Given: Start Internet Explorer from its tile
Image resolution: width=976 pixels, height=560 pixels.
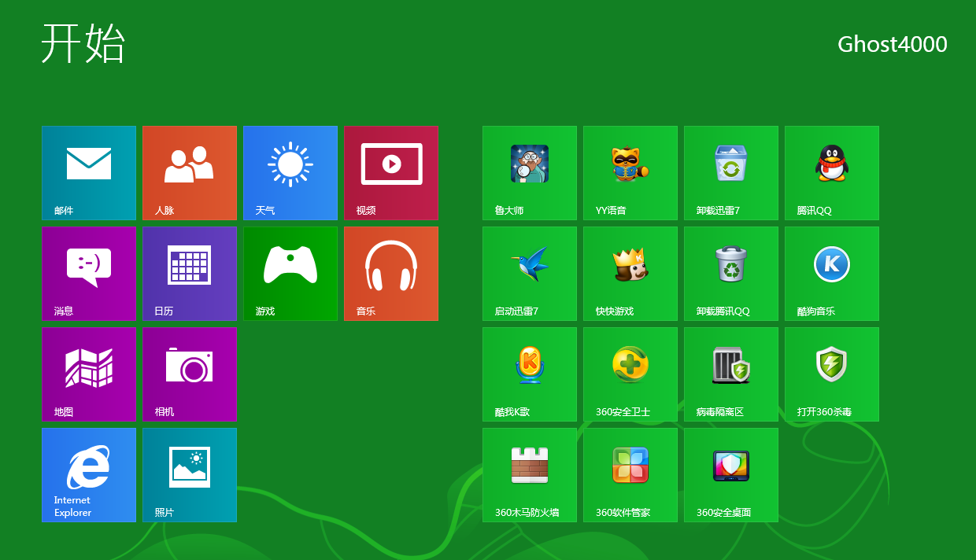Looking at the screenshot, I should pyautogui.click(x=89, y=475).
